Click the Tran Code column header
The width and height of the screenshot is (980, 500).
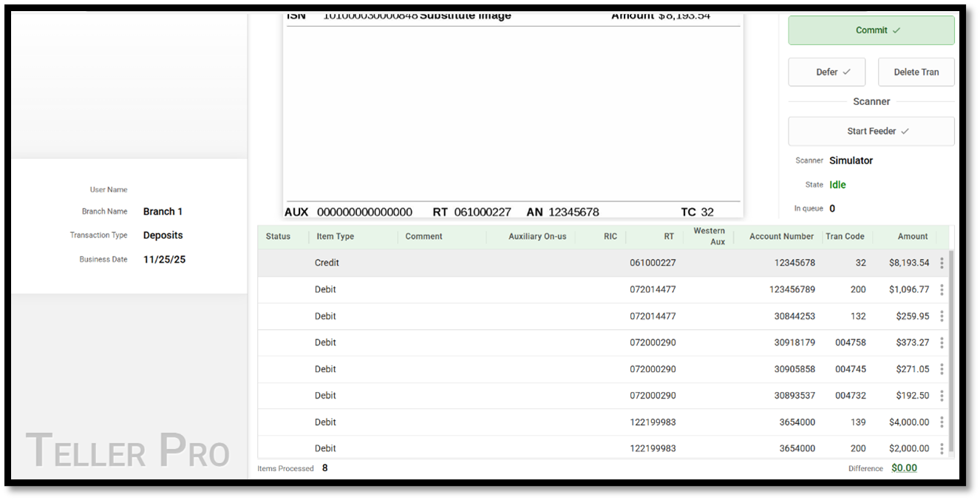pyautogui.click(x=844, y=237)
